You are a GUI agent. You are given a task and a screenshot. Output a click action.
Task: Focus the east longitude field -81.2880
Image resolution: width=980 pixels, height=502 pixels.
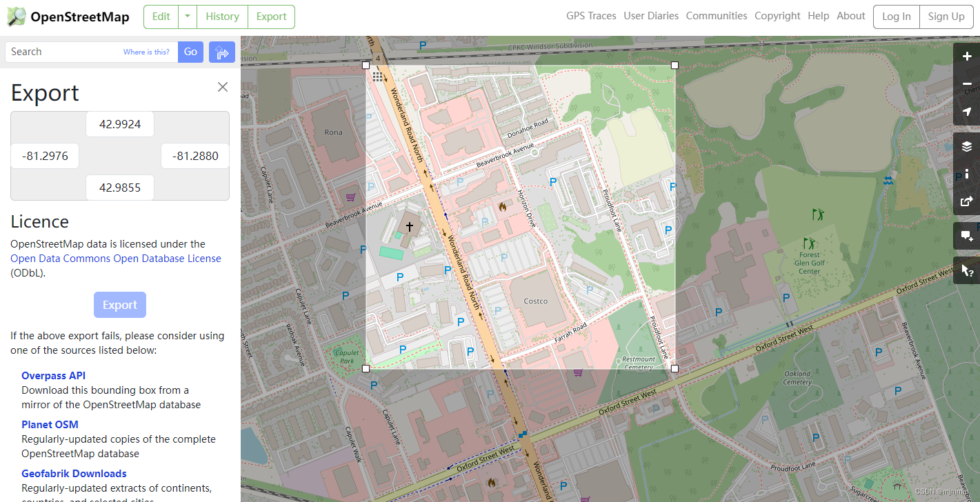pos(195,156)
